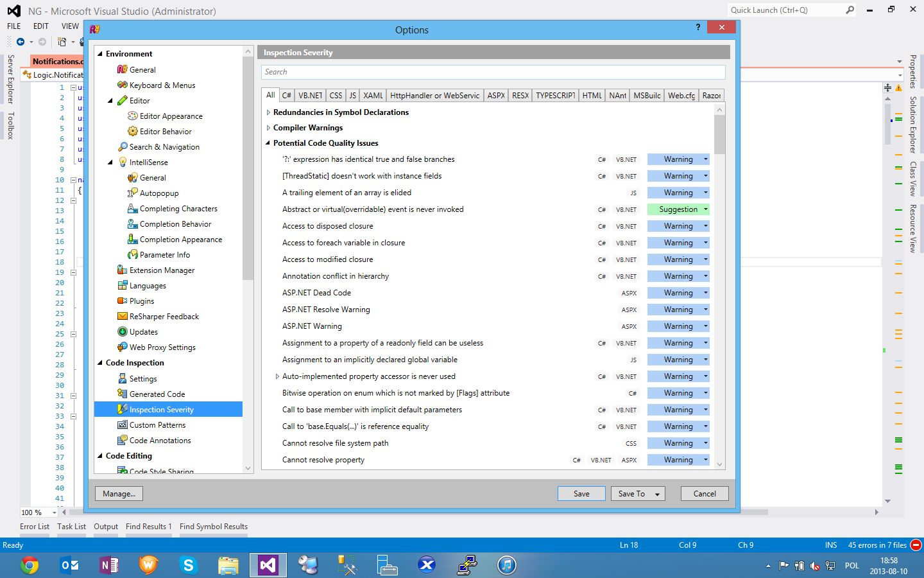
Task: Click the inspection list vertical scrollbar thumb
Action: pyautogui.click(x=719, y=135)
